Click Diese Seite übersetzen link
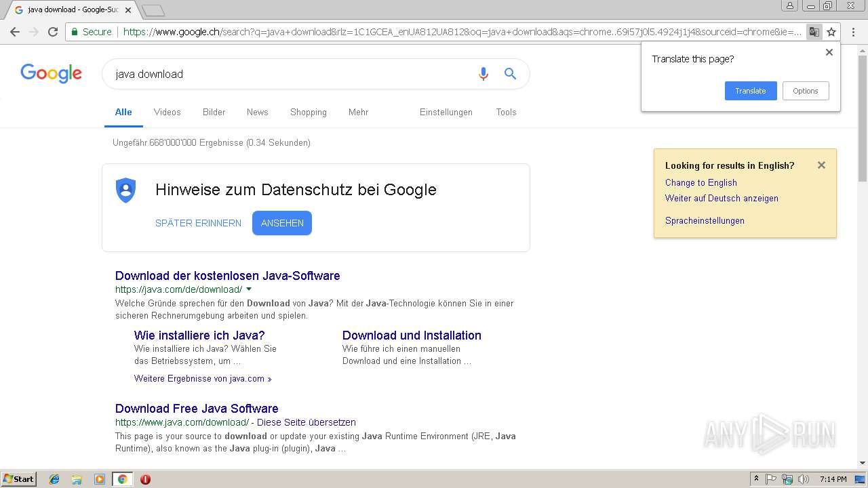Image resolution: width=868 pixels, height=488 pixels. pos(307,422)
